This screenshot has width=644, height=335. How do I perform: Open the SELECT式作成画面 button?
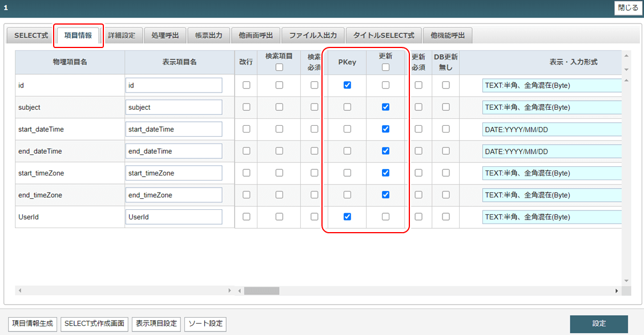pos(94,324)
